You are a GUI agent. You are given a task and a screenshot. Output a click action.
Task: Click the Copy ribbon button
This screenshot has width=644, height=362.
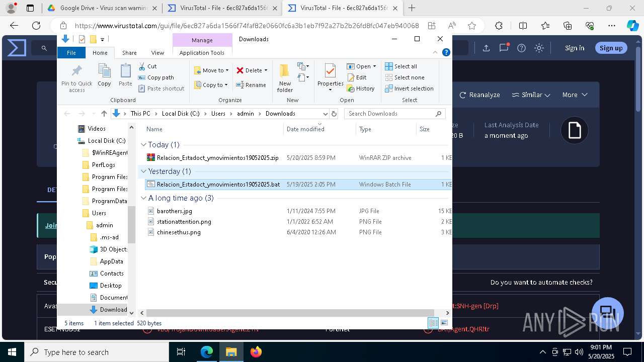point(104,75)
